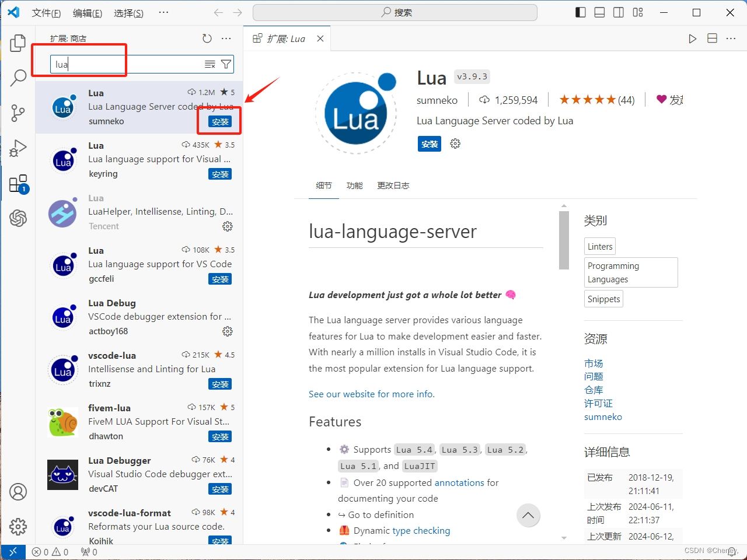Open the Search view in activity bar
The image size is (747, 560).
coord(18,77)
